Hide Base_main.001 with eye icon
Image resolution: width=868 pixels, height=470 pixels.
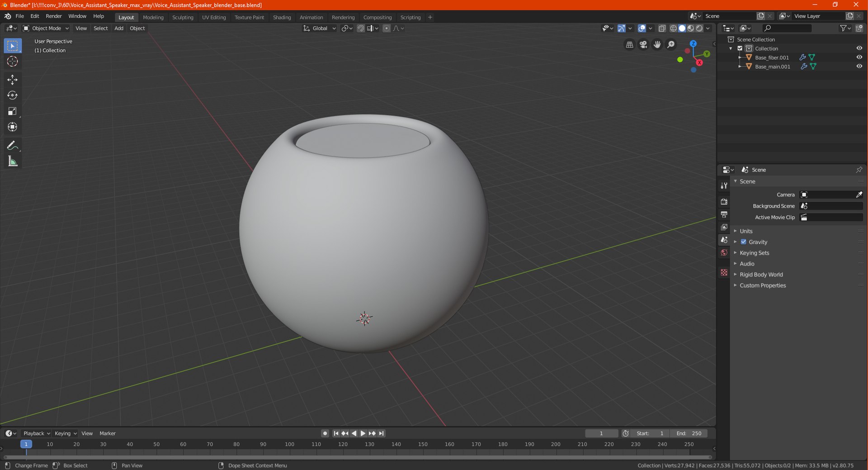click(x=859, y=66)
